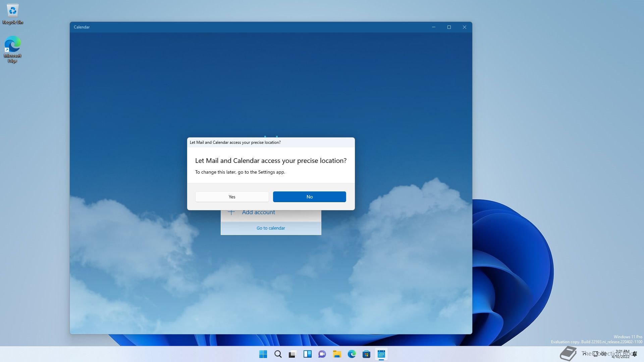
Task: Launch the Teams Chat taskbar icon
Action: tap(322, 354)
